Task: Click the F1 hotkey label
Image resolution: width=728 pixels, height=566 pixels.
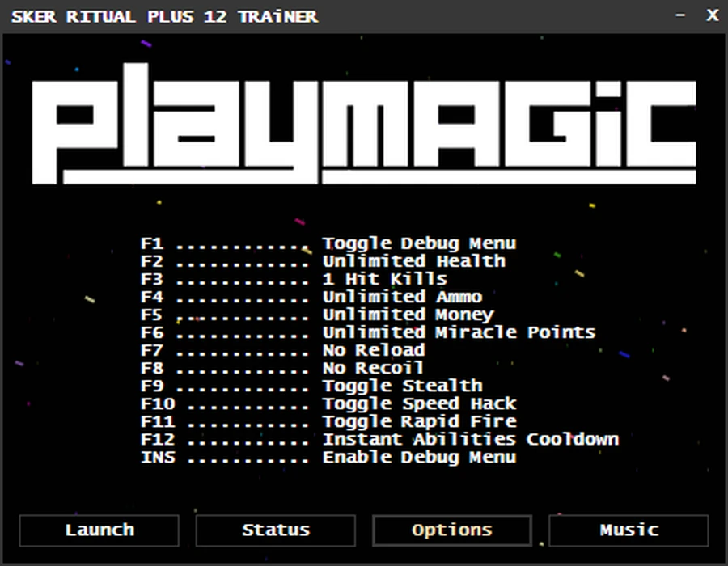Action: [152, 243]
